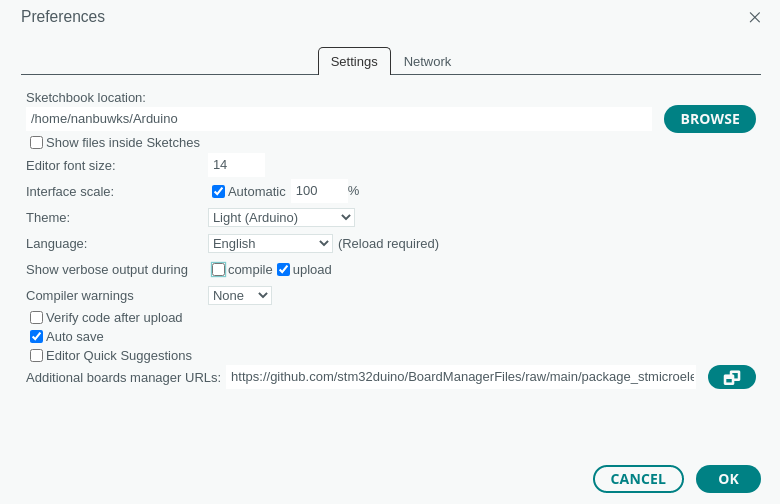780x504 pixels.
Task: Open the Compiler warnings dropdown
Action: click(240, 295)
